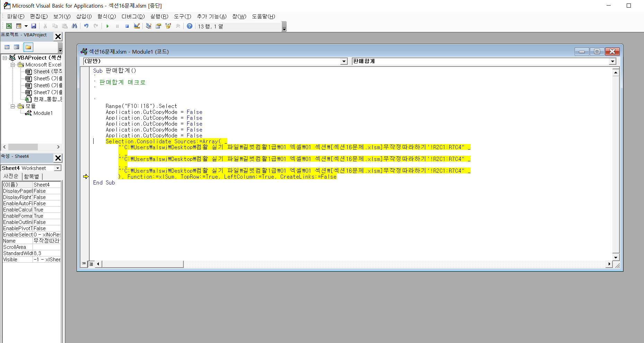Select the 항목별 properties tab
The height and width of the screenshot is (343, 644).
tap(32, 177)
